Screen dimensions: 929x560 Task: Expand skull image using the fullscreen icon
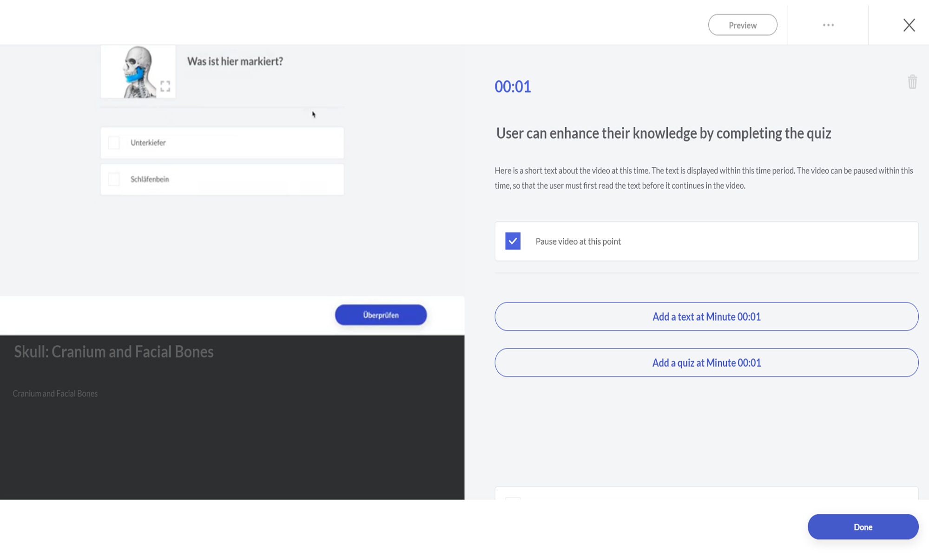coord(165,86)
